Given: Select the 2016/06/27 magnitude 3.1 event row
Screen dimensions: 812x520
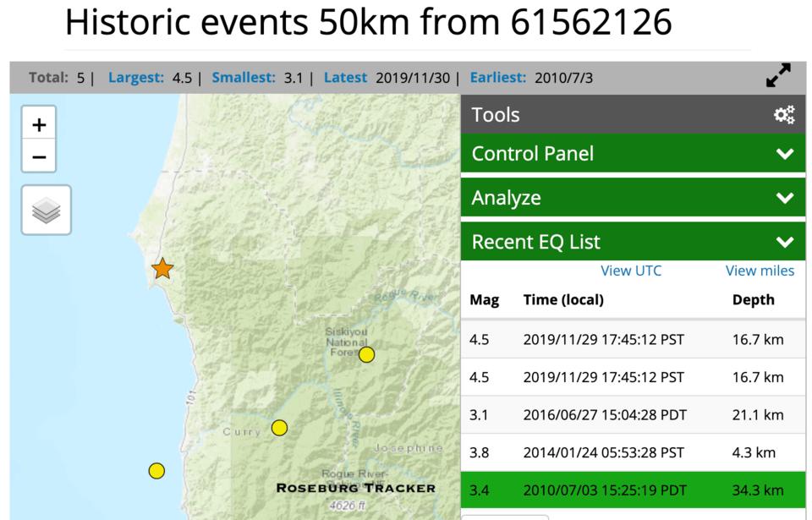Looking at the screenshot, I should point(633,414).
